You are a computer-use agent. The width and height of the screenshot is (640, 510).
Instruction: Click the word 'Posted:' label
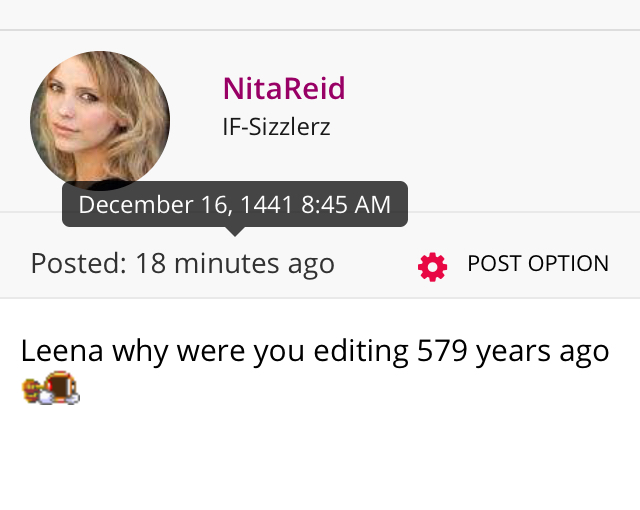[x=79, y=263]
